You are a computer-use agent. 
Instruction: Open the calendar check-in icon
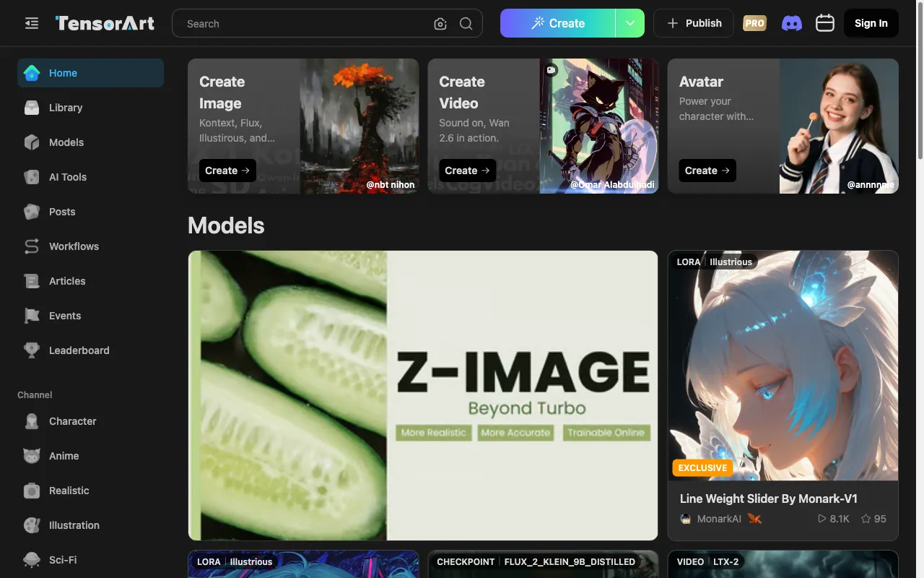point(825,23)
